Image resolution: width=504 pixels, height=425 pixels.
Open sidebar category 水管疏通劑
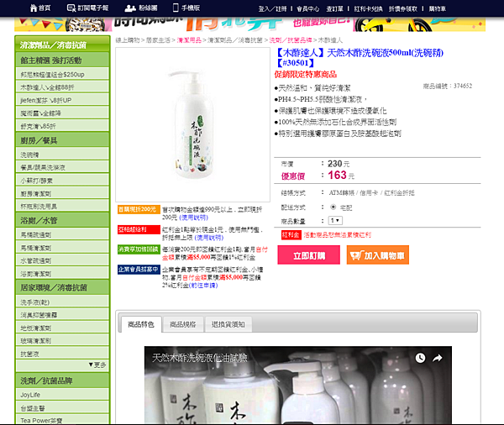pos(62,260)
